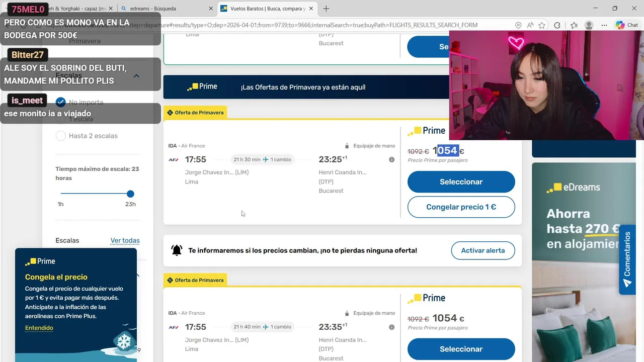Click the snowflake icon in Prime popup
This screenshot has height=362, width=644.
click(x=124, y=342)
